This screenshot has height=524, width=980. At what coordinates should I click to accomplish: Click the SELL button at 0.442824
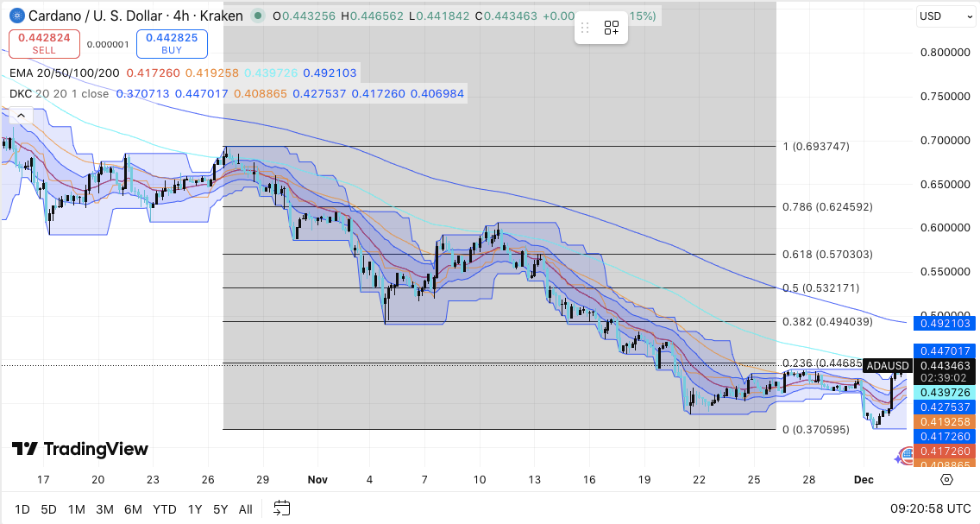pos(44,43)
